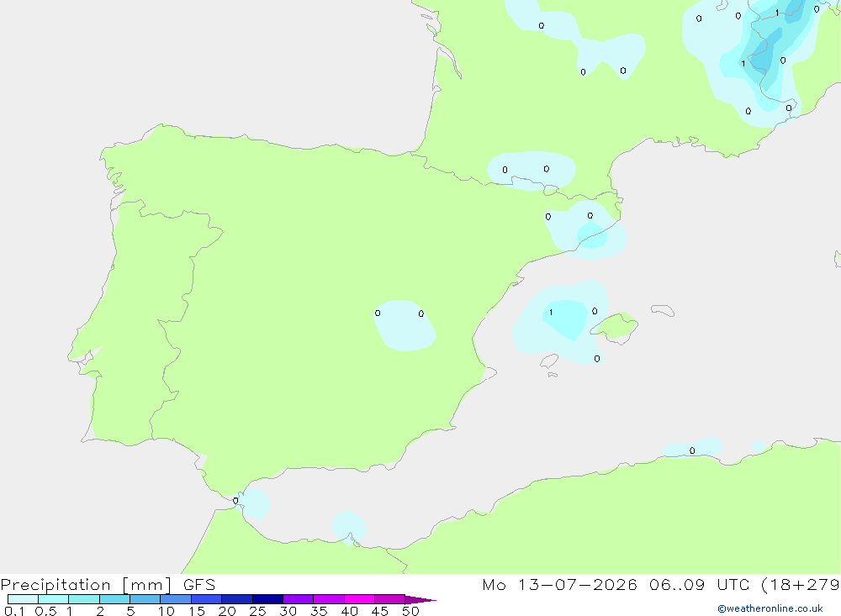This screenshot has width=841, height=616.
Task: Click the "0.5" legend scale label
Action: [45, 611]
